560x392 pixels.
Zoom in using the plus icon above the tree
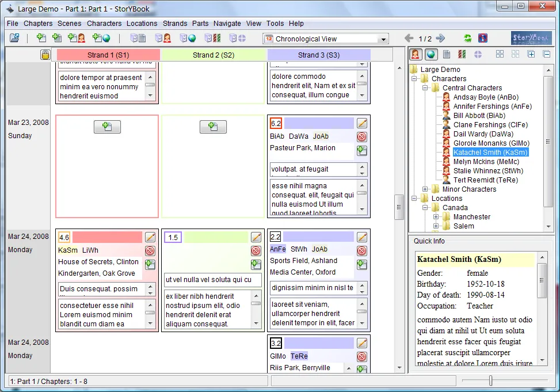click(531, 54)
